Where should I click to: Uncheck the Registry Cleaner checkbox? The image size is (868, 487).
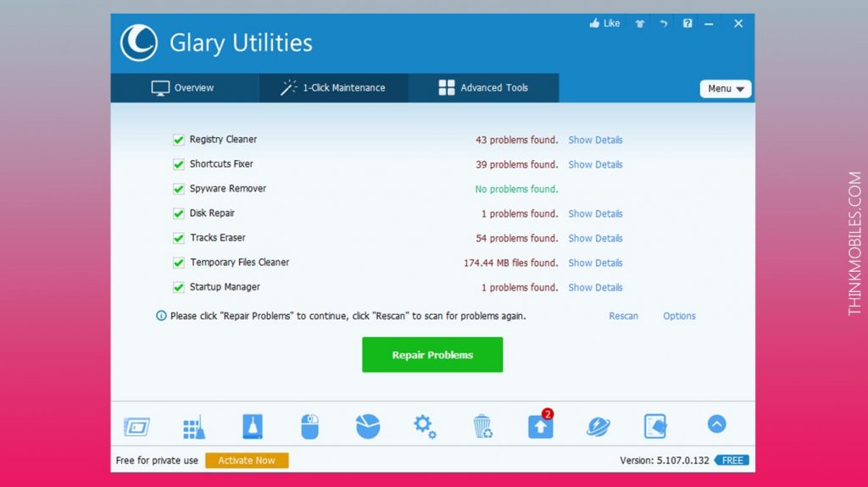pyautogui.click(x=178, y=140)
